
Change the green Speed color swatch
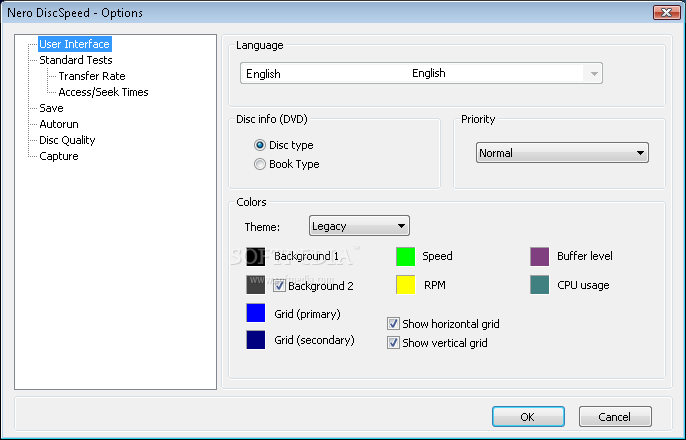[x=406, y=256]
